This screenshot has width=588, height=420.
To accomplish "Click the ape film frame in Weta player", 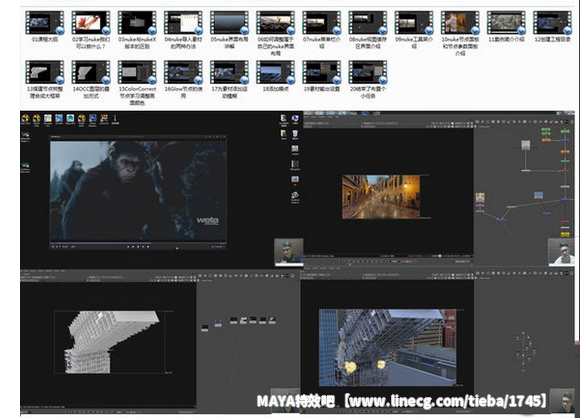I will [x=138, y=190].
